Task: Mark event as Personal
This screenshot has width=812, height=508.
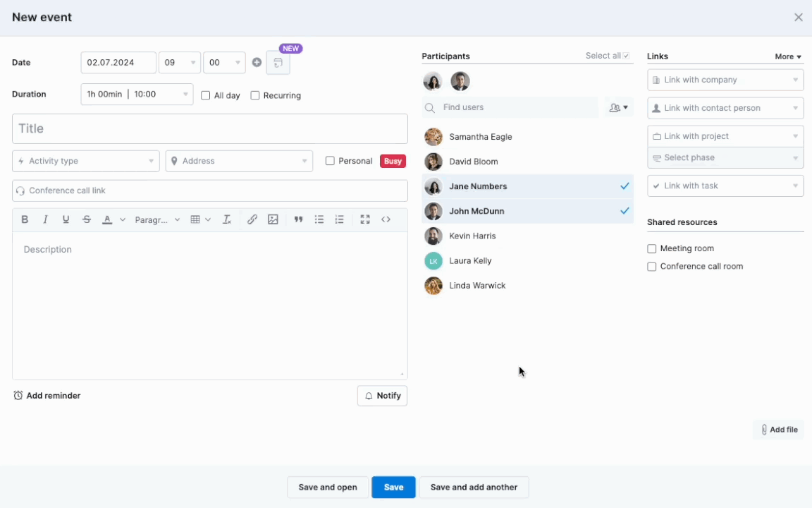Action: click(x=330, y=161)
